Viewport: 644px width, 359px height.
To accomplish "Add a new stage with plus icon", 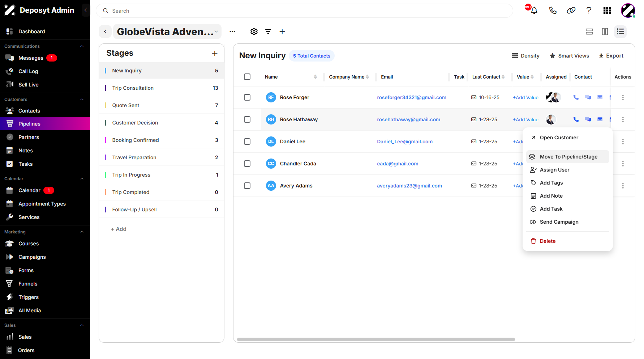I will pyautogui.click(x=215, y=53).
